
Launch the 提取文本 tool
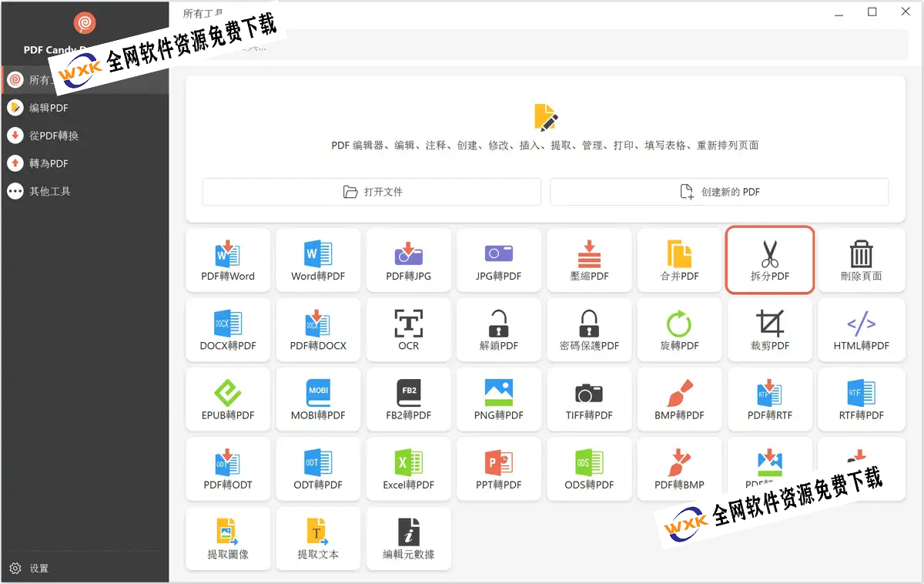click(318, 538)
